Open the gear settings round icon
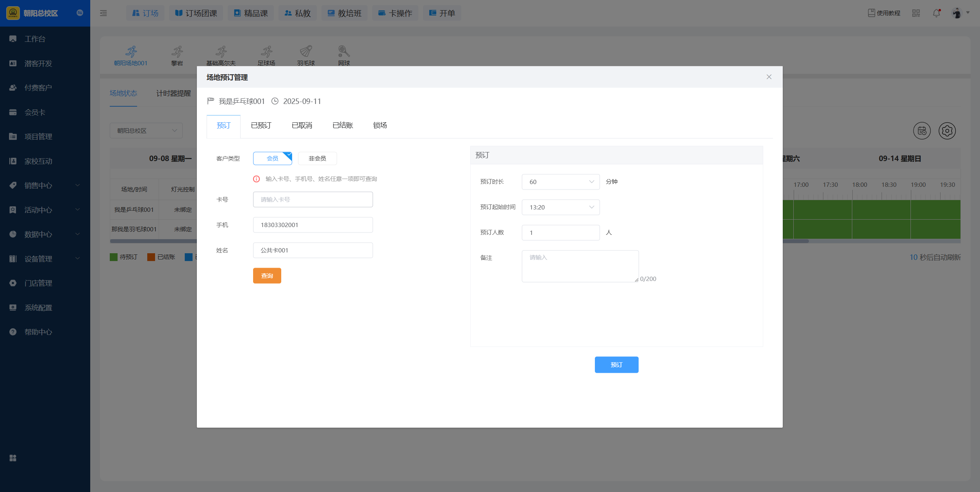 pyautogui.click(x=947, y=131)
